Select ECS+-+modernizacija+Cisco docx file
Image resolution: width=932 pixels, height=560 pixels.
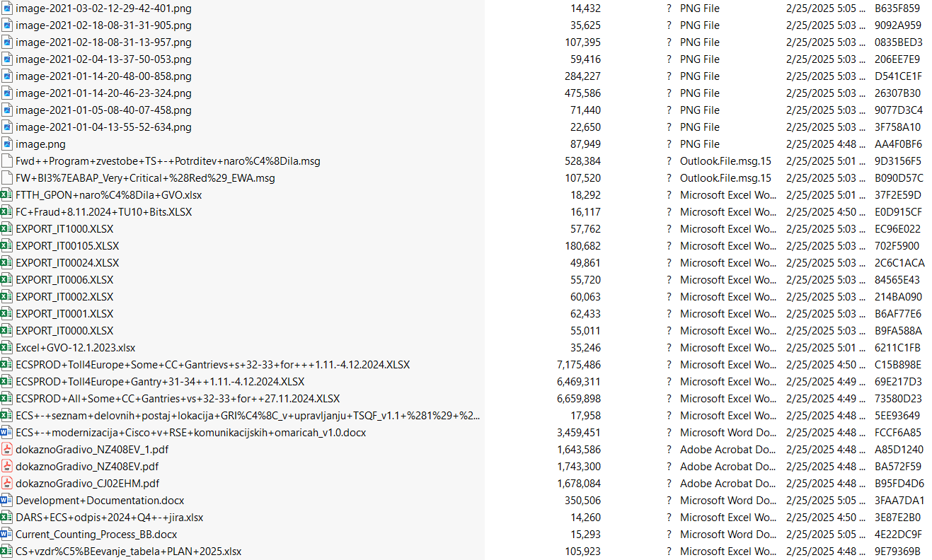190,433
